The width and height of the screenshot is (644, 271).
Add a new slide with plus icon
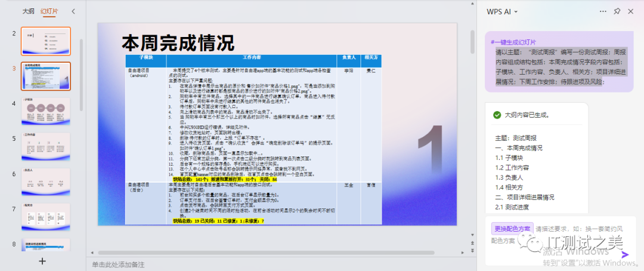pos(42,261)
